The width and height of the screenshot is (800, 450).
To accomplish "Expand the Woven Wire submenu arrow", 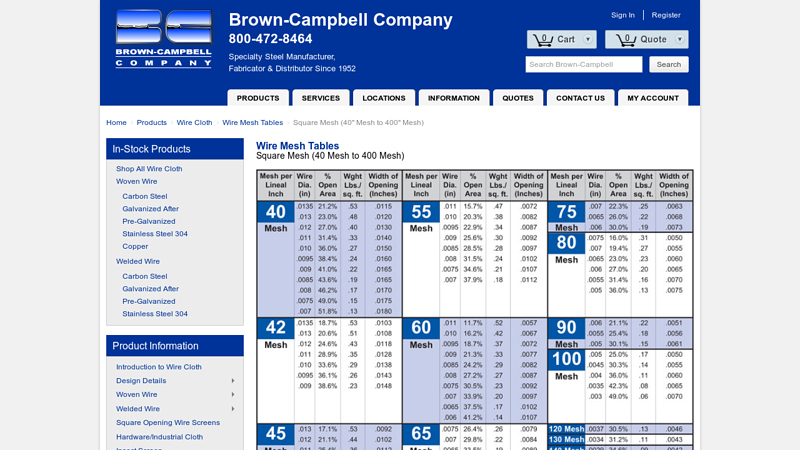I will coord(233,395).
